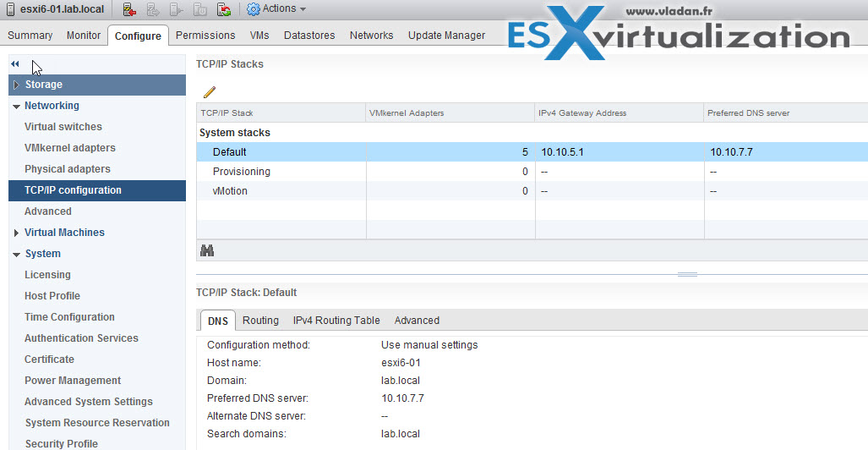Open Physical adapters in sidebar
The height and width of the screenshot is (450, 868).
67,169
